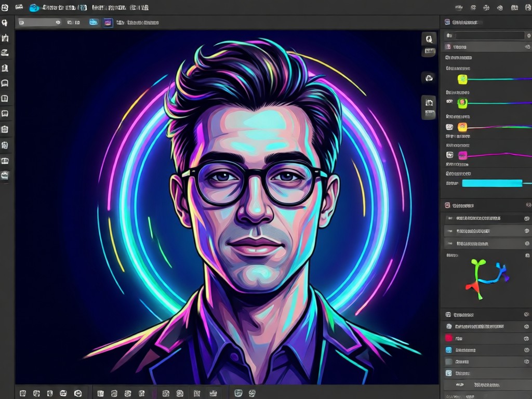Click the rightmost icon in the top-right title bar
The height and width of the screenshot is (399, 532).
tap(527, 7)
